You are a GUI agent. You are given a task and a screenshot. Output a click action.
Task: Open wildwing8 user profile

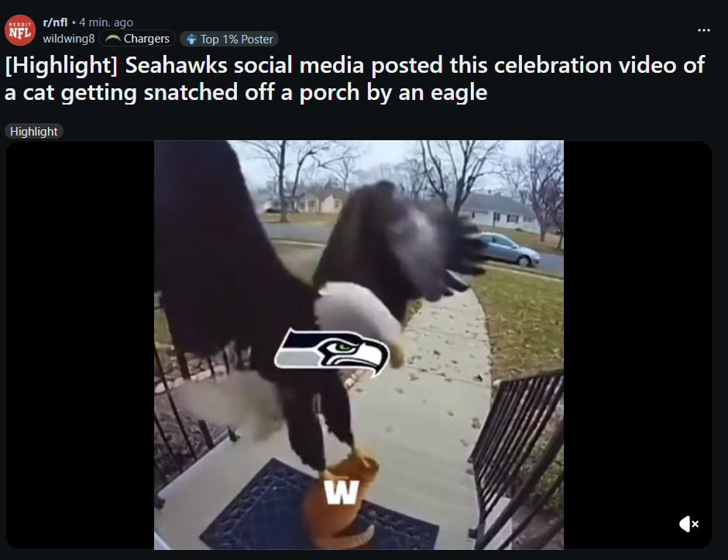(69, 39)
